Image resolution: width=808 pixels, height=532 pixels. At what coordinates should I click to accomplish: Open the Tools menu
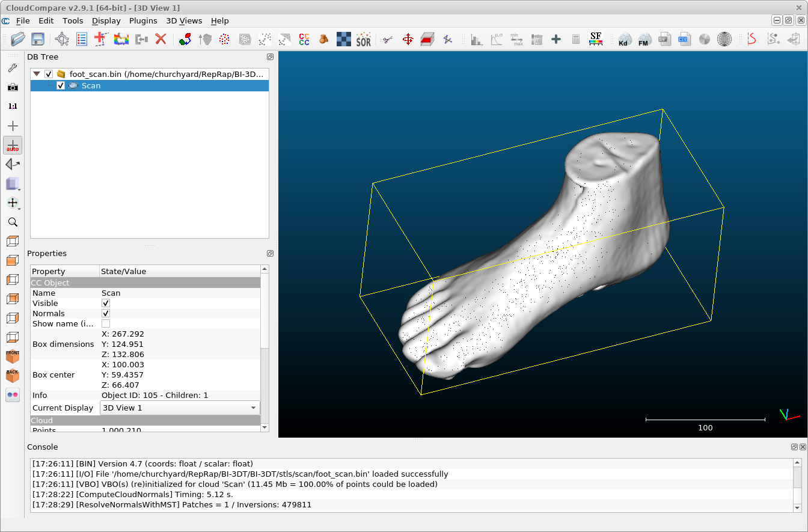coord(73,20)
